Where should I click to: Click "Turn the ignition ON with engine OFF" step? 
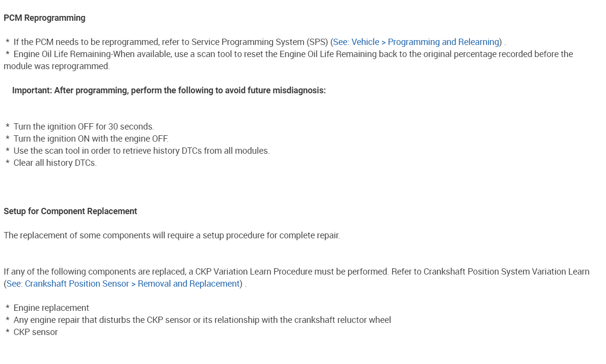[x=91, y=139]
